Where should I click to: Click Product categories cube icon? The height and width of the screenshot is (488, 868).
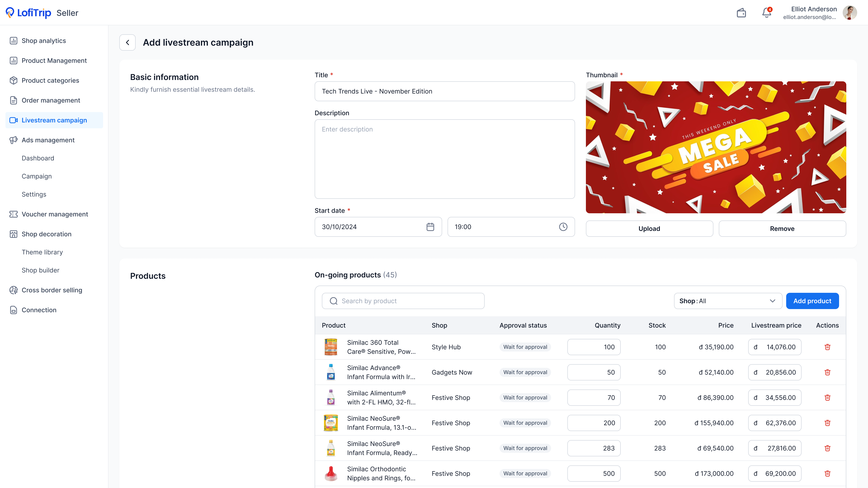coord(14,80)
